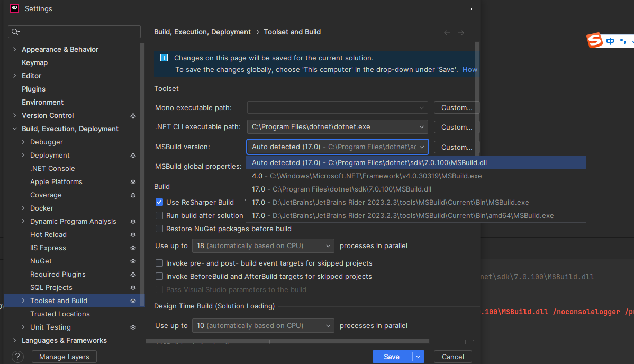This screenshot has width=634, height=364.
Task: Select 17.0 Rider amd64 MSBuild.exe option
Action: tap(416, 215)
